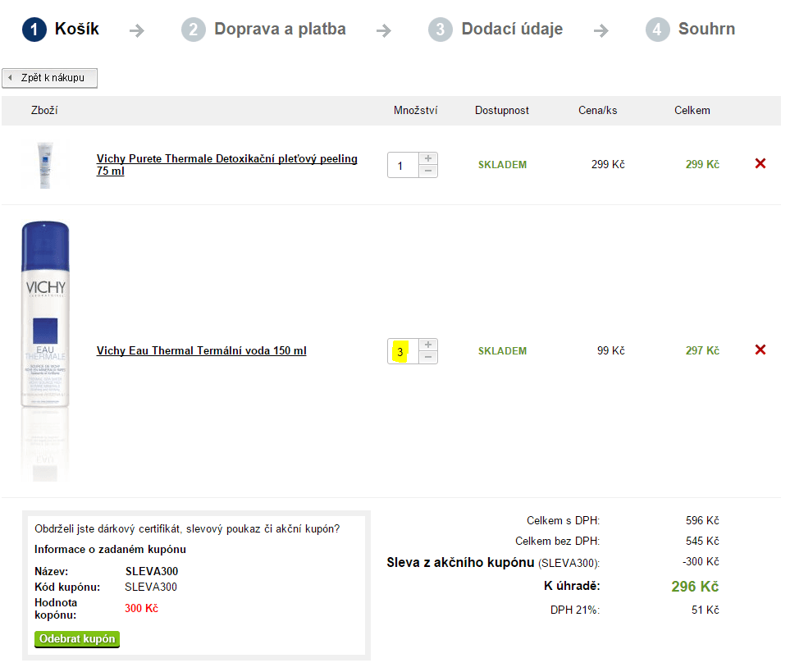Increase quantity of Vichy Eau Thermal water

tap(428, 345)
